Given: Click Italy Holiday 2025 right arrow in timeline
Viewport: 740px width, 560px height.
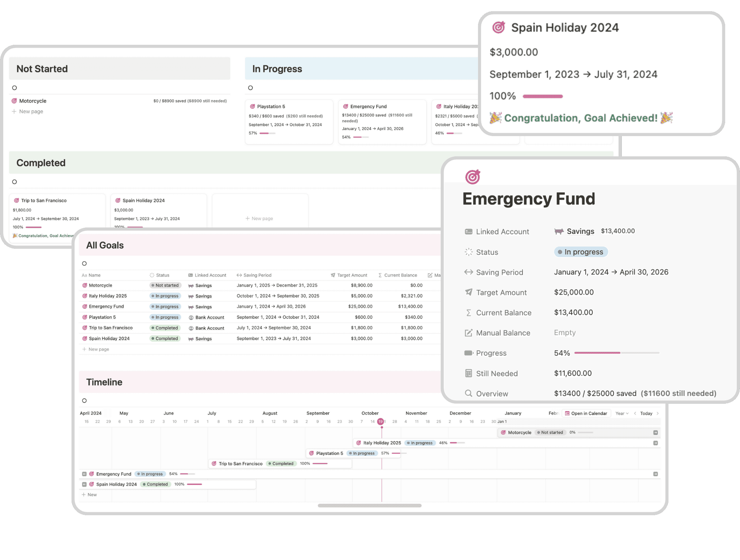Looking at the screenshot, I should [655, 443].
